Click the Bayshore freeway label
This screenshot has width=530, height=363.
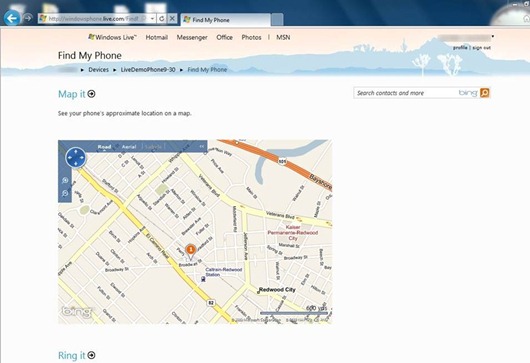[320, 183]
